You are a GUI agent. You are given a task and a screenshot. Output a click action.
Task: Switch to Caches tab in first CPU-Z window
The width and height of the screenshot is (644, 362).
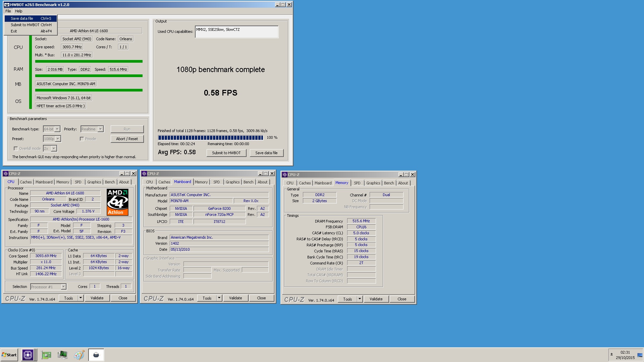point(26,182)
